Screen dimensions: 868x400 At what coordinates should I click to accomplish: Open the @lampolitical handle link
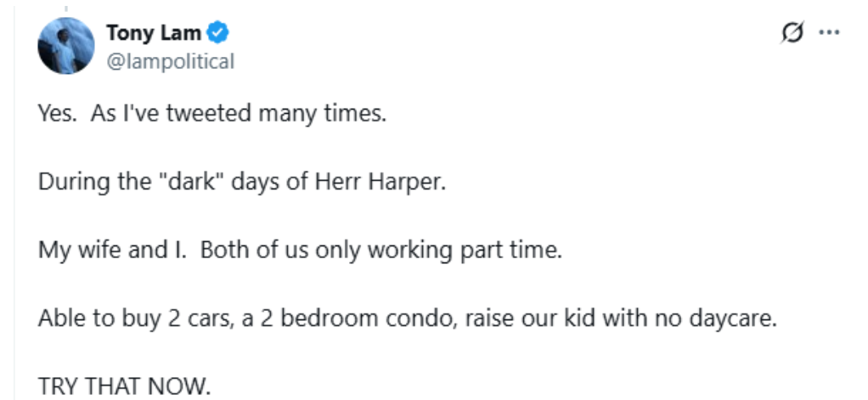click(170, 61)
